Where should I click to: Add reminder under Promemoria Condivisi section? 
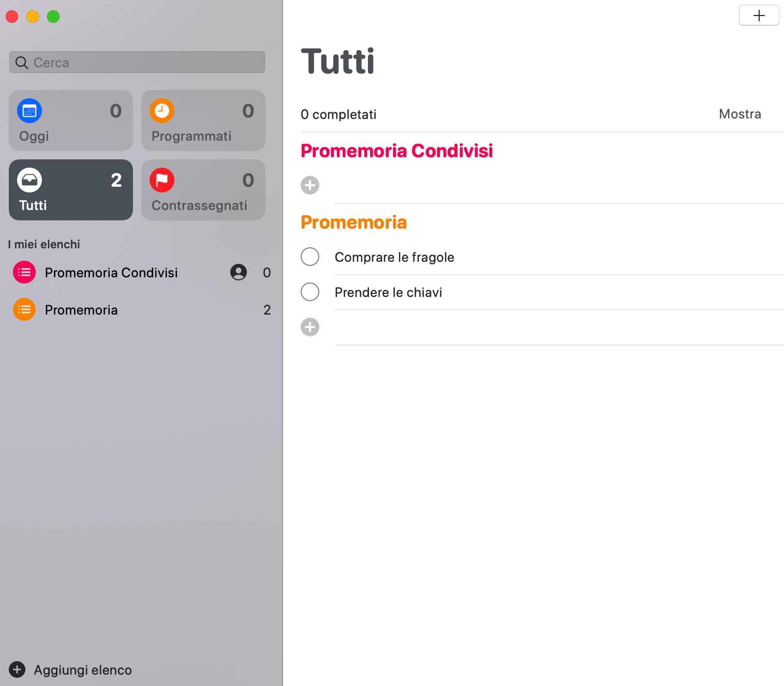pos(310,185)
